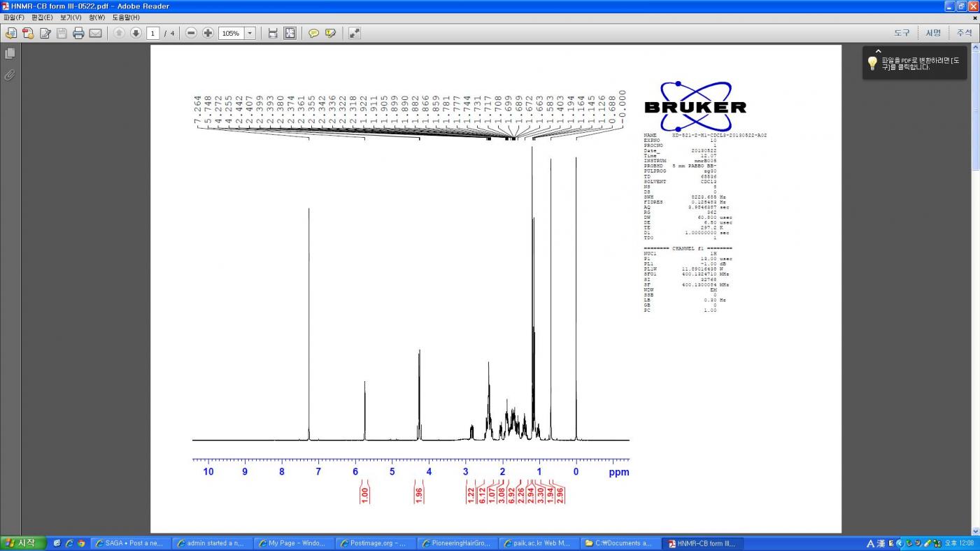This screenshot has width=980, height=551.
Task: Open the attachments paperclip panel
Action: 10,75
